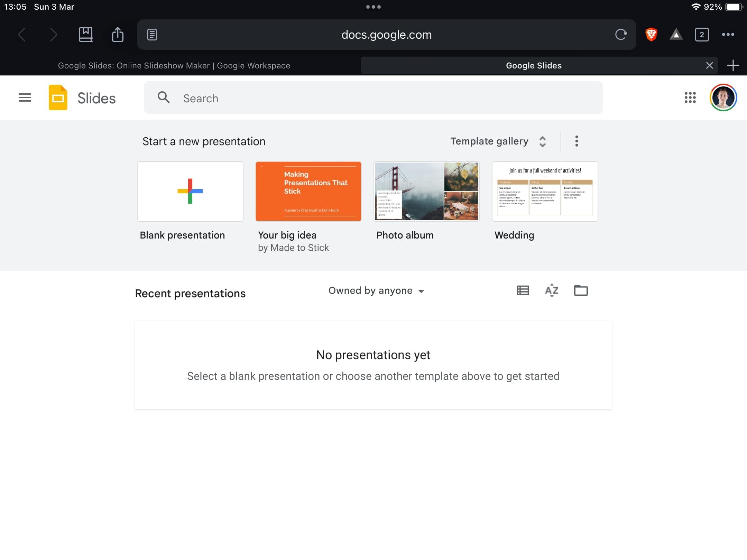Create a Blank presentation

190,192
